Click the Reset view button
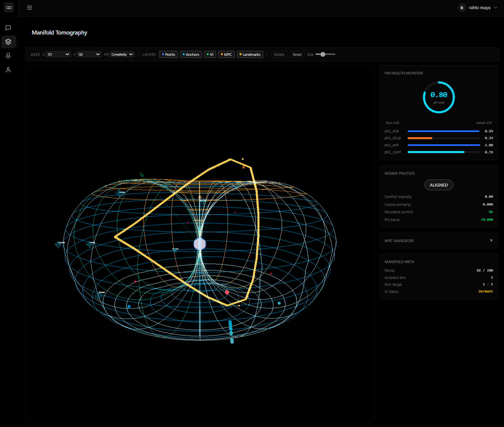Screen dimensions: 504x427 pos(297,55)
